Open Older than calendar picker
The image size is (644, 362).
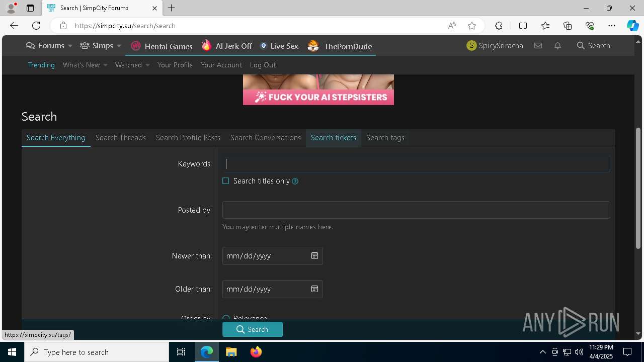click(314, 289)
